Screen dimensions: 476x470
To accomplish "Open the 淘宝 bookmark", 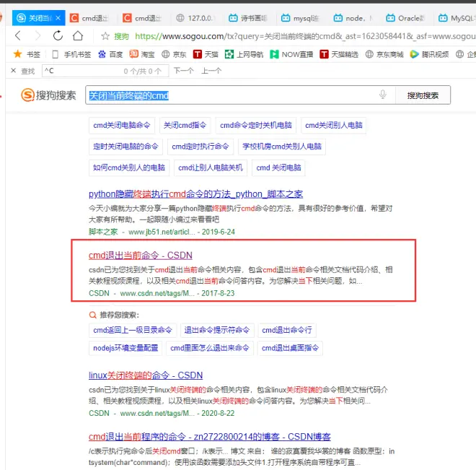I will pyautogui.click(x=142, y=54).
